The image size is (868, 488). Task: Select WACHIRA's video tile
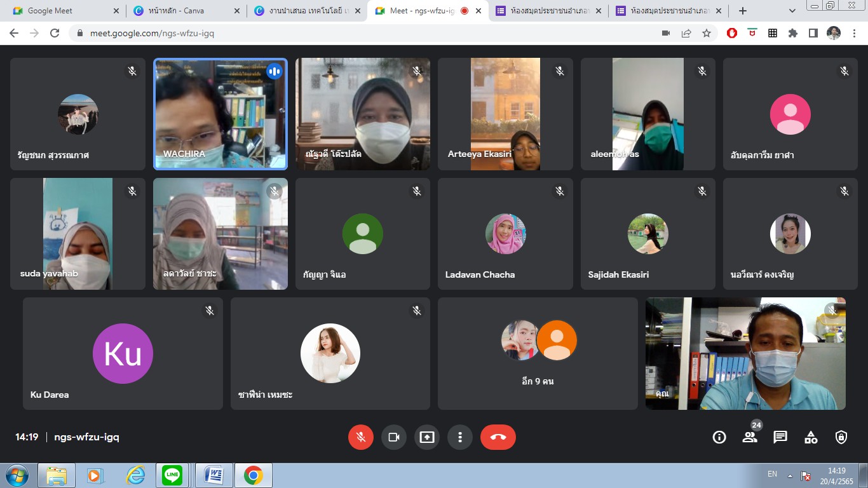click(220, 114)
